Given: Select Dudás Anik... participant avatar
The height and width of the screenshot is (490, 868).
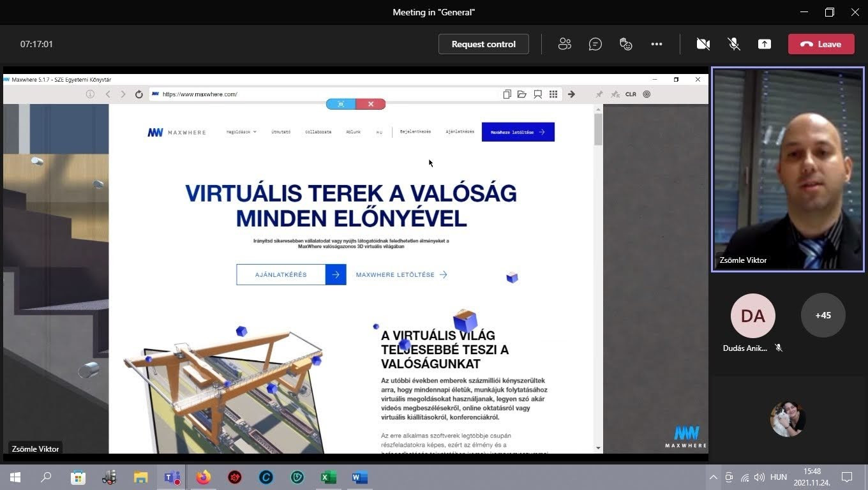Looking at the screenshot, I should [x=753, y=315].
